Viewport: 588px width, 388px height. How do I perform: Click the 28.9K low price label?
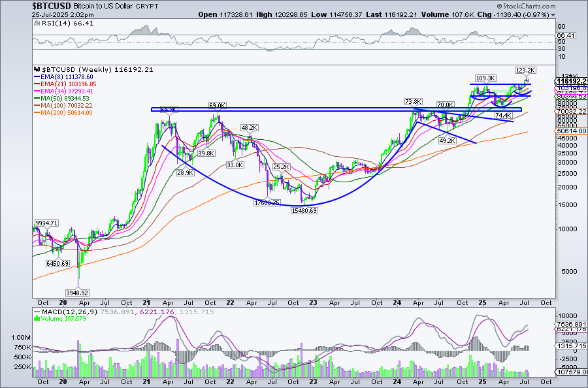pyautogui.click(x=186, y=172)
